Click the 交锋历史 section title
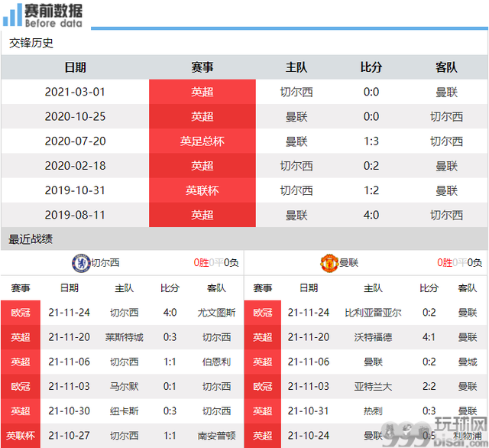 [31, 43]
